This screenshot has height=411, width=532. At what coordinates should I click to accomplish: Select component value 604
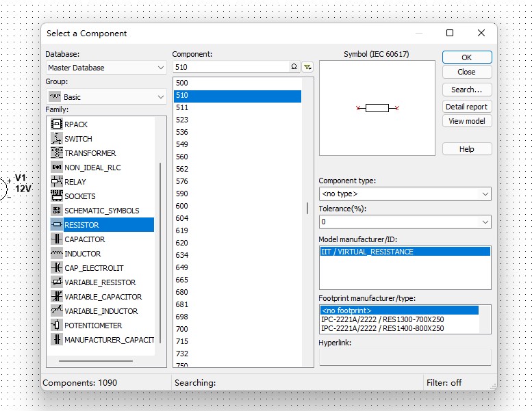(237, 218)
